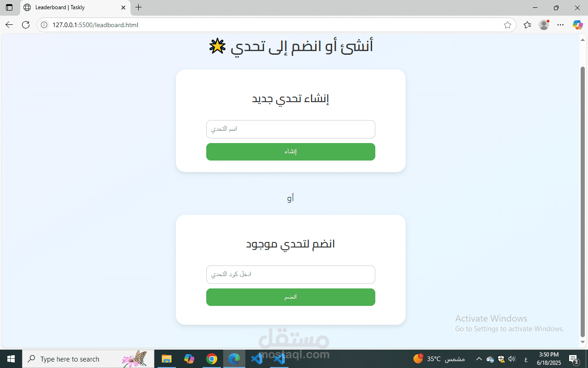View site information icon in the address bar
Viewport: 588px width, 368px height.
pos(45,25)
